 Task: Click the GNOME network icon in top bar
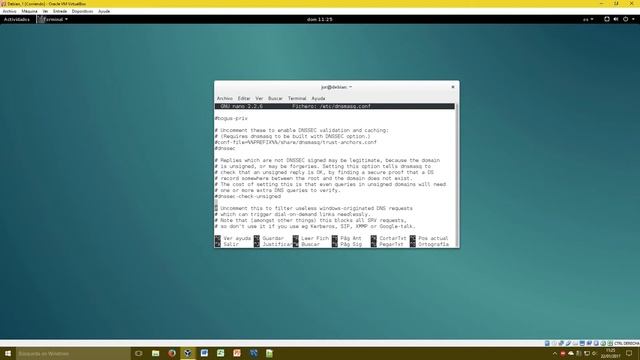[x=607, y=19]
